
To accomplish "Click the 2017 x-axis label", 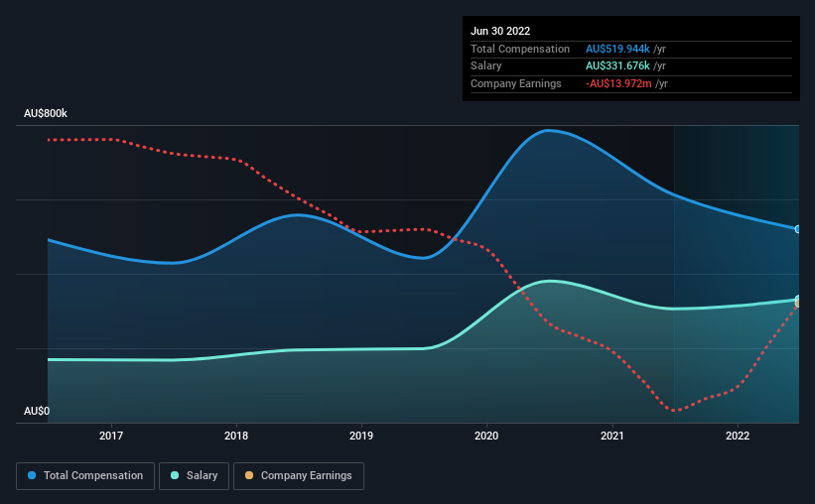I will tap(111, 436).
